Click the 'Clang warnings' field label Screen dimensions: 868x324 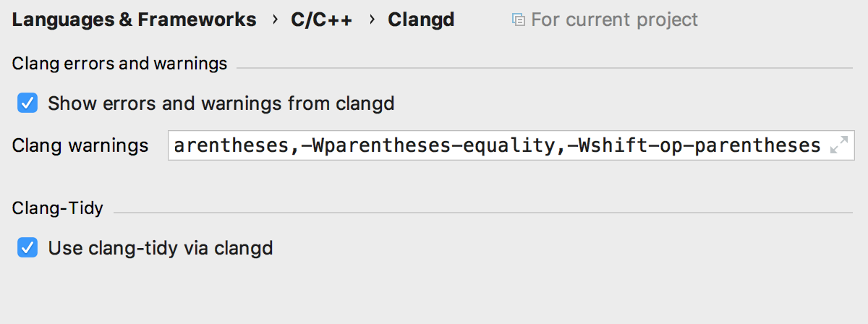click(80, 146)
